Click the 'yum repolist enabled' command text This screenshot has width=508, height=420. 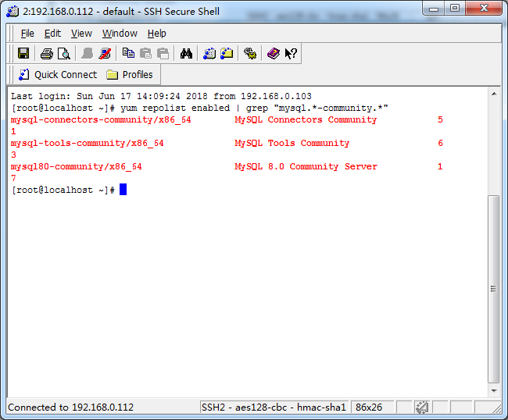[x=175, y=108]
